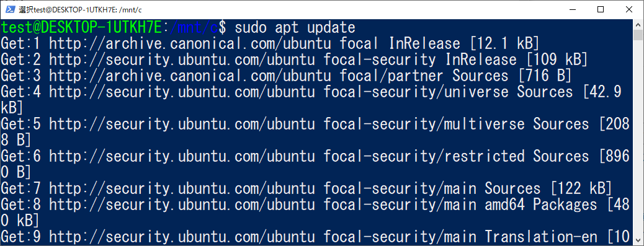Image resolution: width=644 pixels, height=246 pixels.
Task: Maximize the terminal window
Action: pos(600,9)
